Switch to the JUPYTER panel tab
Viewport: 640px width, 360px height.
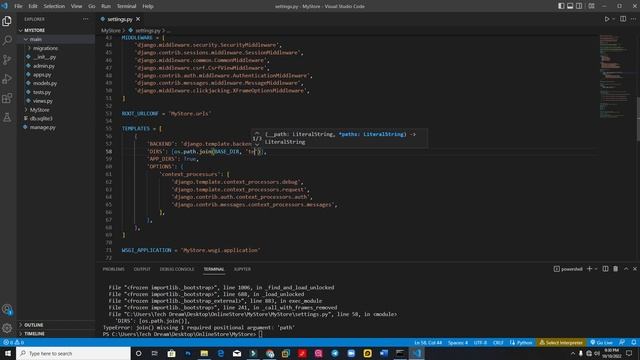pyautogui.click(x=242, y=269)
